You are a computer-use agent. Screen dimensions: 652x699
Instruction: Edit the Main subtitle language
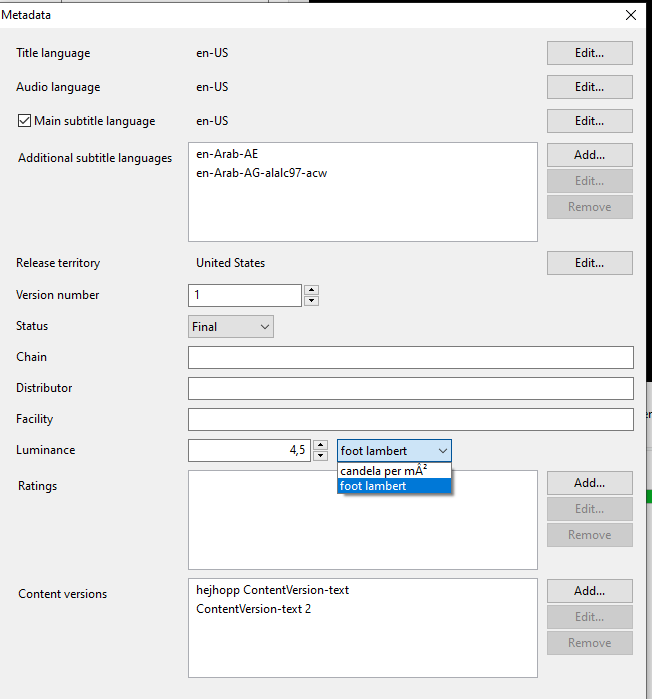tap(589, 121)
